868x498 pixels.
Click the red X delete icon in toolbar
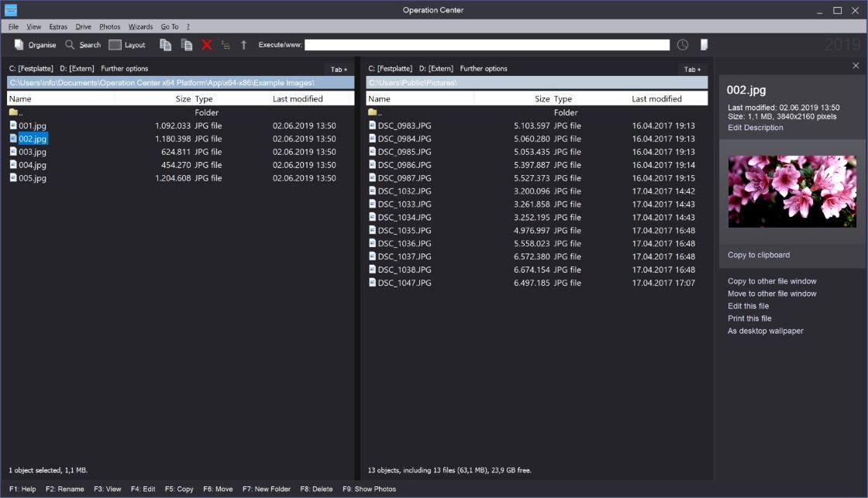click(206, 45)
